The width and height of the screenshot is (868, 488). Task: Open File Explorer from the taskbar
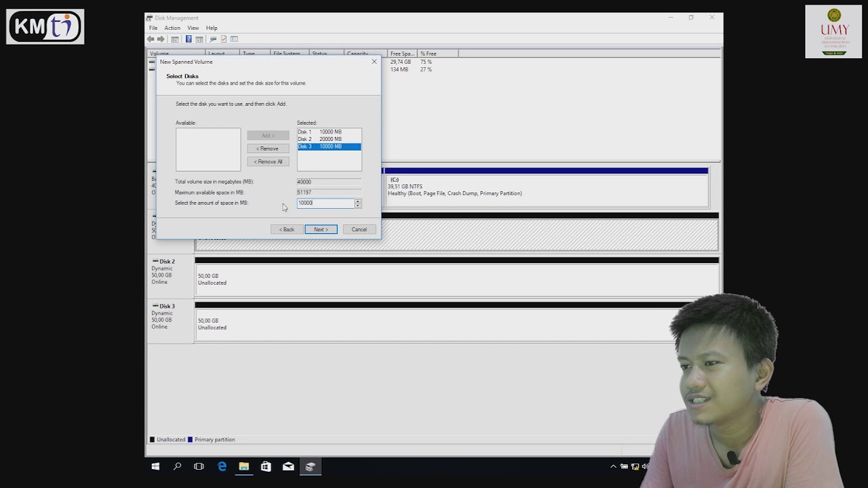point(244,466)
